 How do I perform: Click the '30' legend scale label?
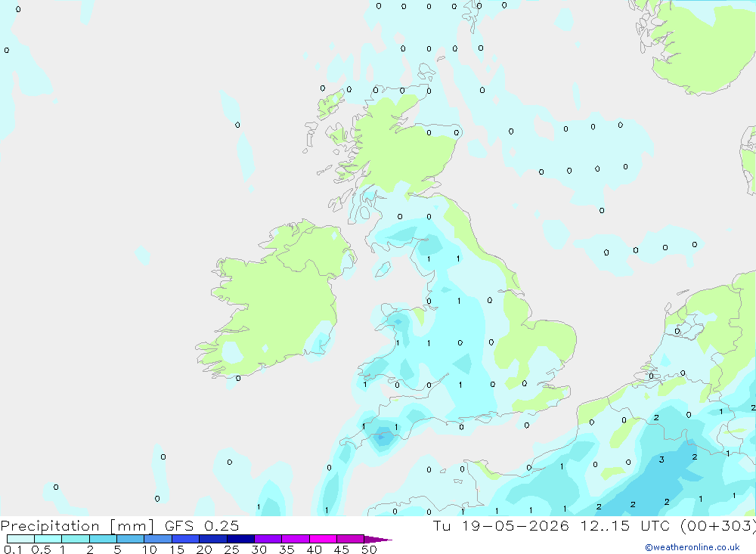tap(259, 549)
